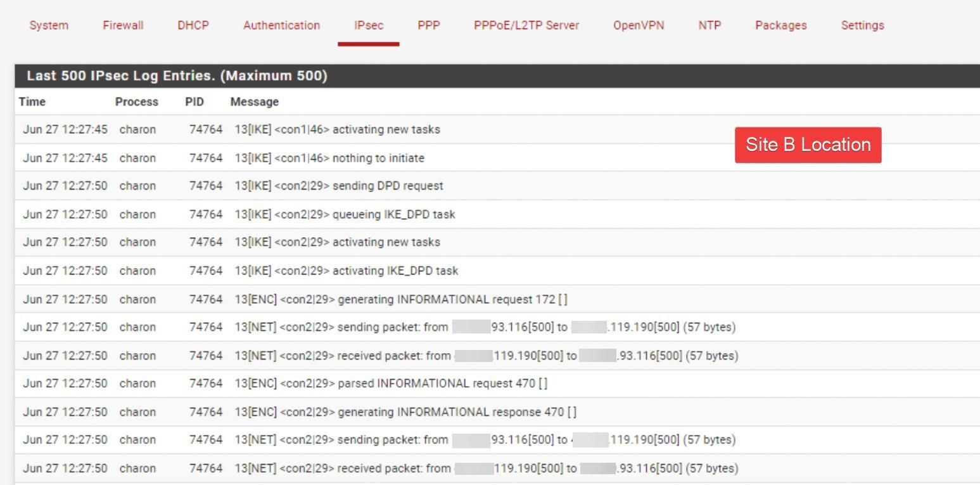The height and width of the screenshot is (485, 980).
Task: Open the System log tab
Action: tap(49, 25)
